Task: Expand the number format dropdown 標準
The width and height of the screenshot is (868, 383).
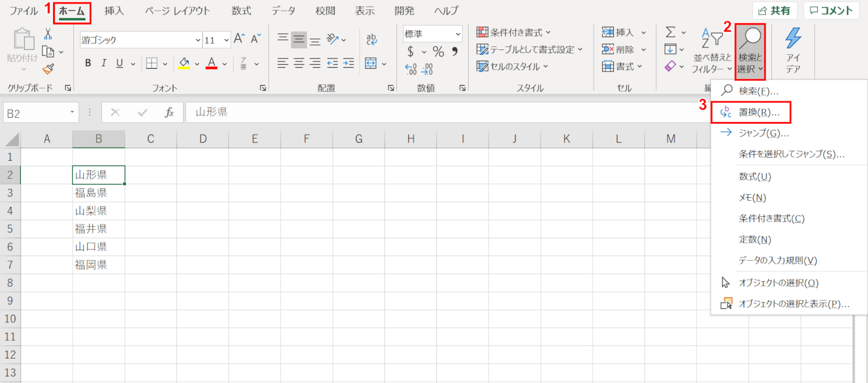Action: [458, 34]
